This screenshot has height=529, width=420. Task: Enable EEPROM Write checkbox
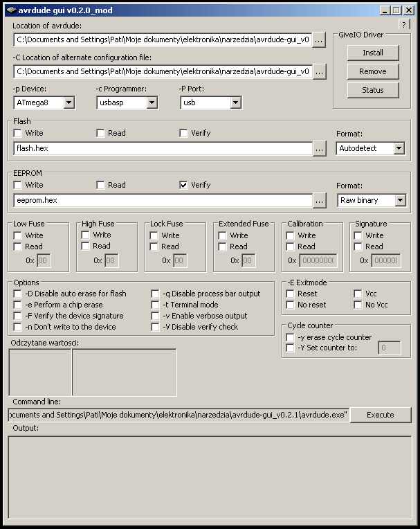pos(17,185)
